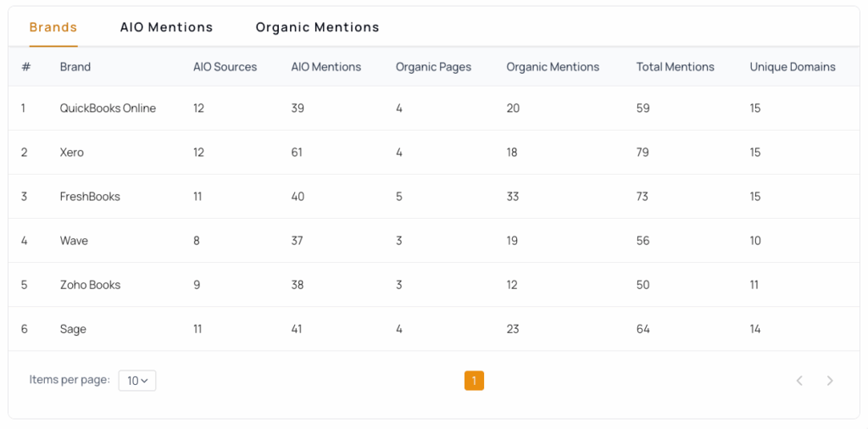The width and height of the screenshot is (868, 429).
Task: Click Sage's Organic Mentions value 23
Action: pos(513,329)
